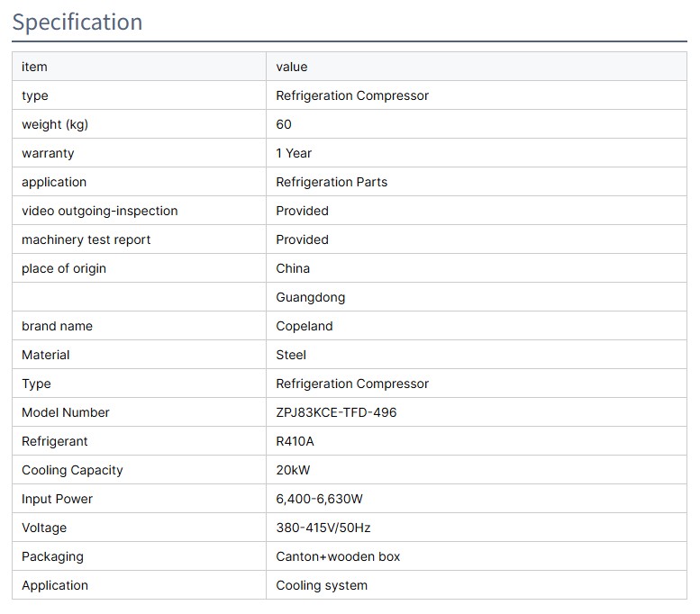Select the "Refrigeration Parts" application value
The width and height of the screenshot is (700, 614).
click(332, 182)
